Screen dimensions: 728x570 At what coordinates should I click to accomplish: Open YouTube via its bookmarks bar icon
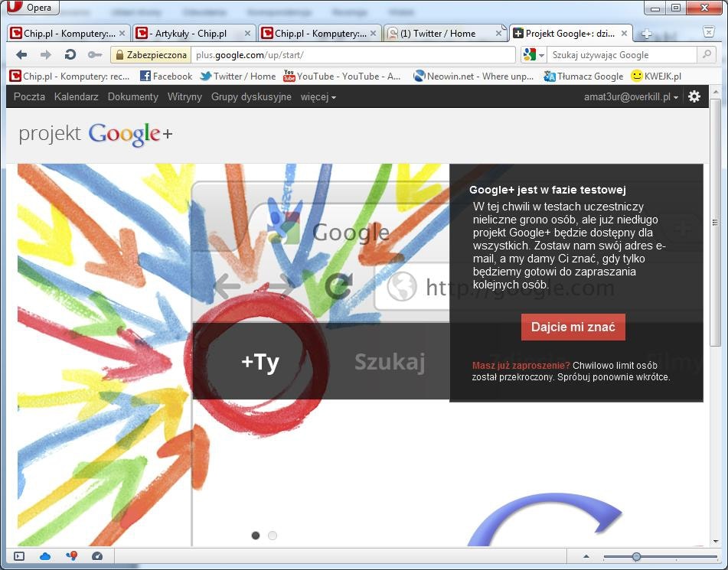click(289, 76)
